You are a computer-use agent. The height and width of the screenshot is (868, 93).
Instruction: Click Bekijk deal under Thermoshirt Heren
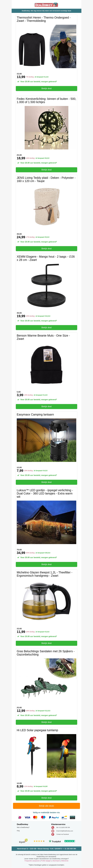[46, 88]
